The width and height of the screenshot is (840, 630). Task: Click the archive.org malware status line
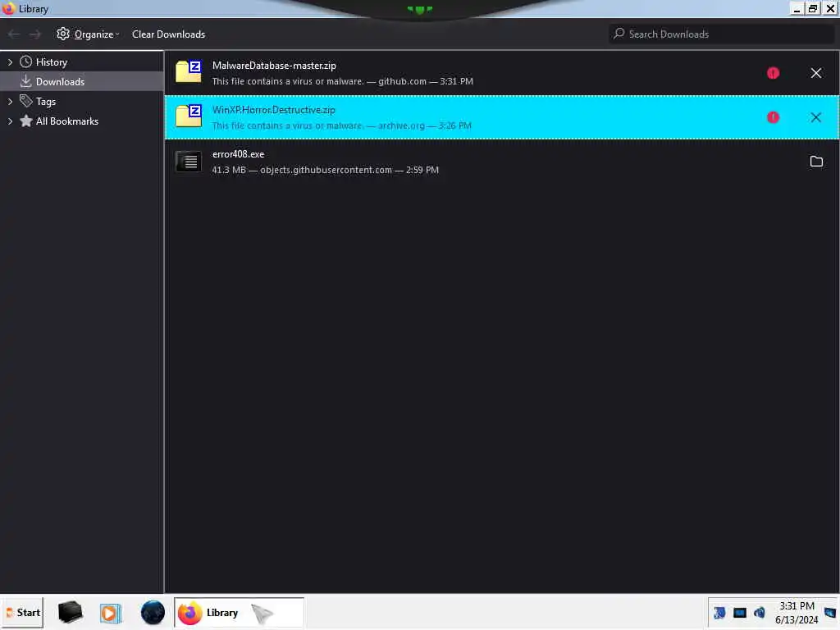click(342, 126)
